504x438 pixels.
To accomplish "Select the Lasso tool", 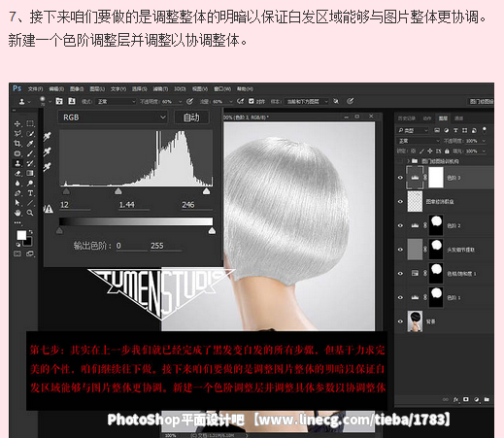I will point(17,133).
